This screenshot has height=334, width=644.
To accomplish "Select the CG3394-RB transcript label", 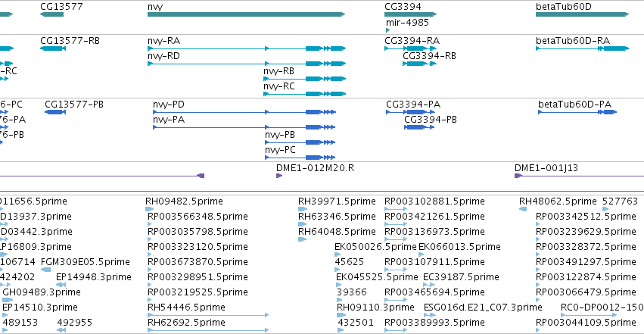I will click(429, 56).
